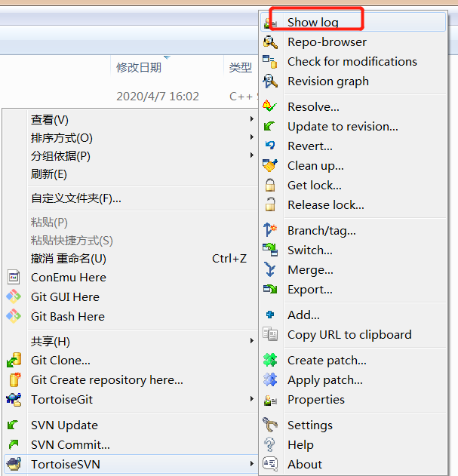Click the Show log menu entry
This screenshot has width=458, height=476.
coord(353,22)
